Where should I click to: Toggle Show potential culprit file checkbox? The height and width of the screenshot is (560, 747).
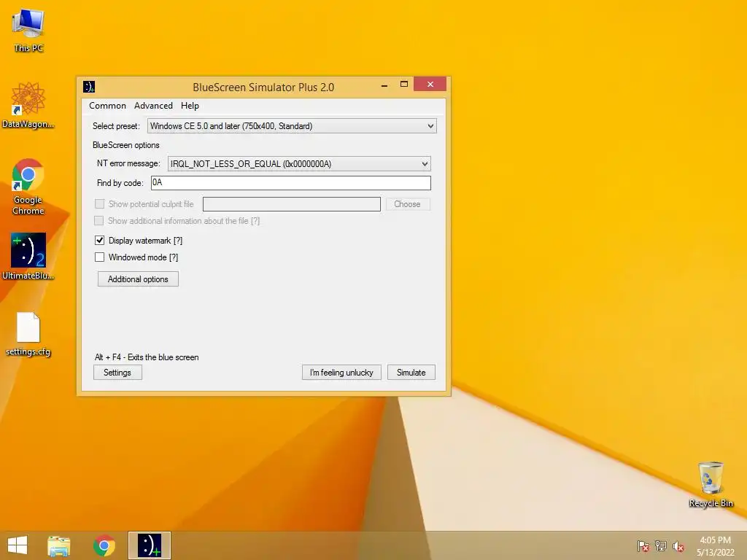coord(99,204)
